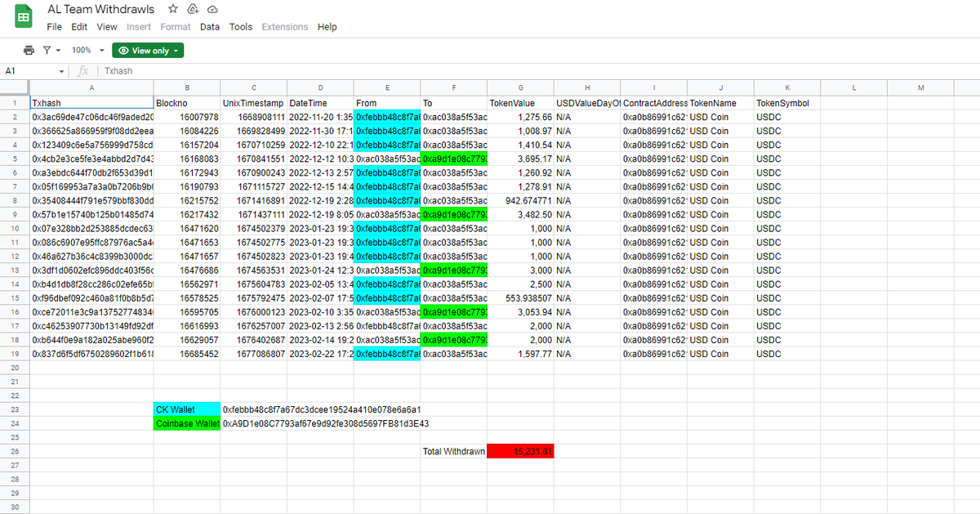
Task: Select the whole of column A by its header
Action: (91, 87)
